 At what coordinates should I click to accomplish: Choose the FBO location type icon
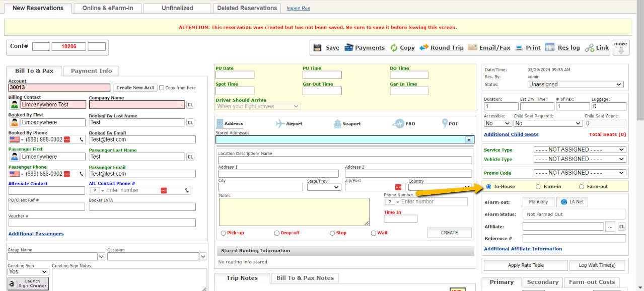coord(398,123)
